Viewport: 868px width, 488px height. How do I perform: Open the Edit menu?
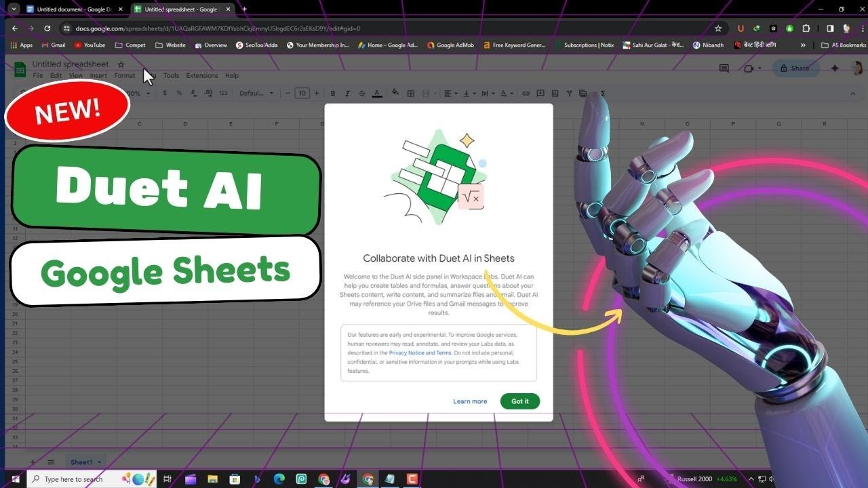tap(56, 76)
